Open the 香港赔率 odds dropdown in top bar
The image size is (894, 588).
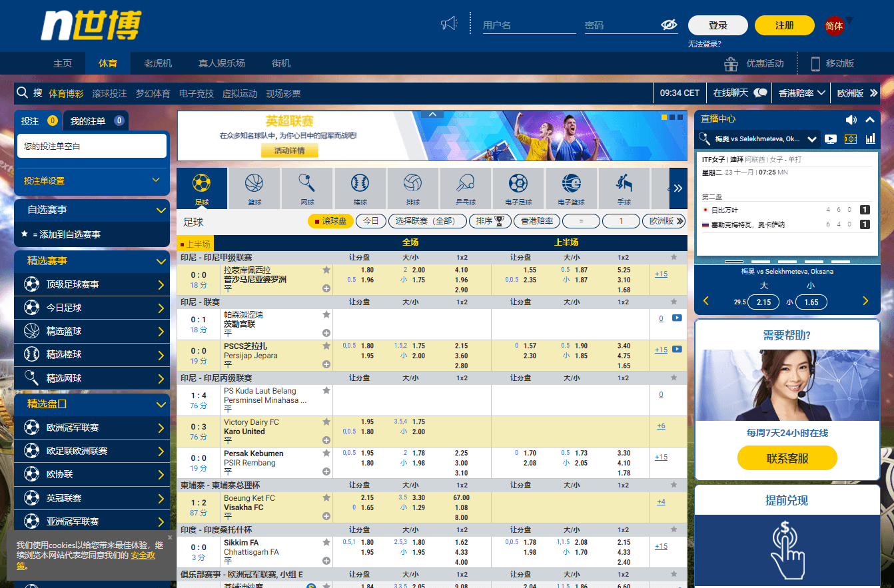[802, 93]
